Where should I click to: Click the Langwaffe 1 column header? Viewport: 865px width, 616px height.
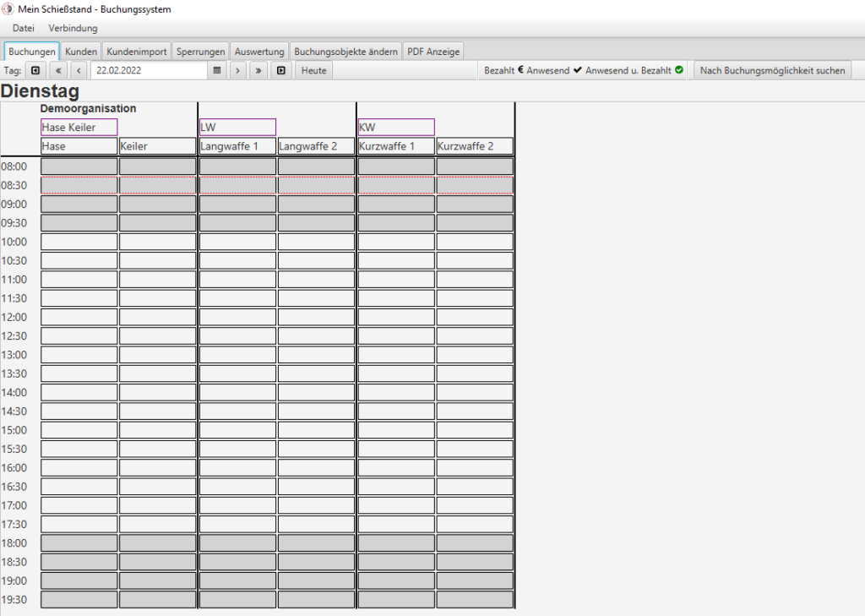(x=237, y=146)
